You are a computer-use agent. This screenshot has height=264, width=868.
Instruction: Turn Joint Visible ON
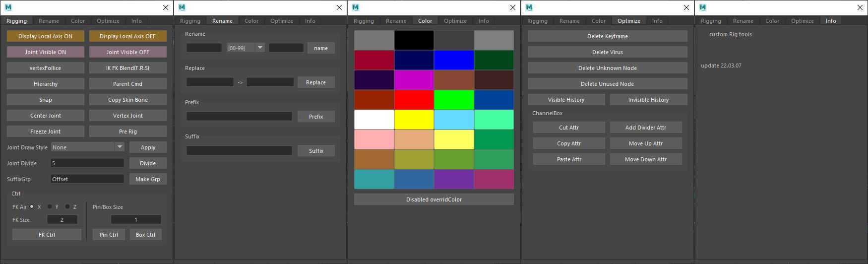45,52
